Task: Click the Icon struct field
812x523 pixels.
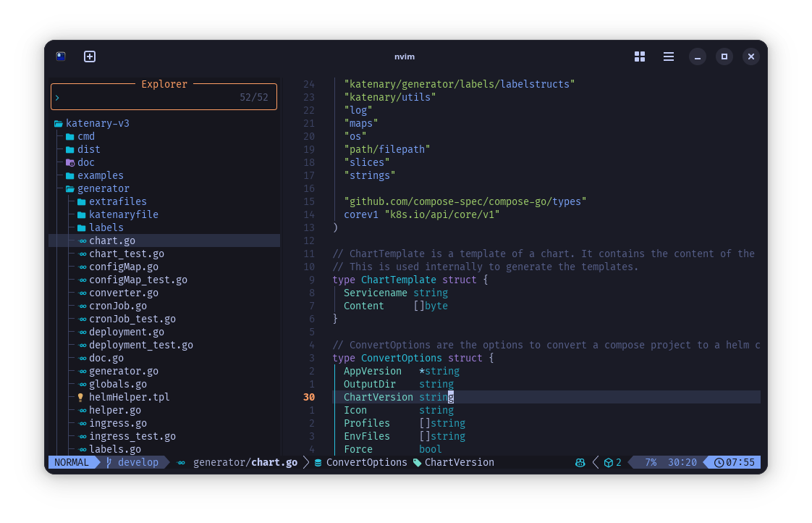Action: coord(355,411)
